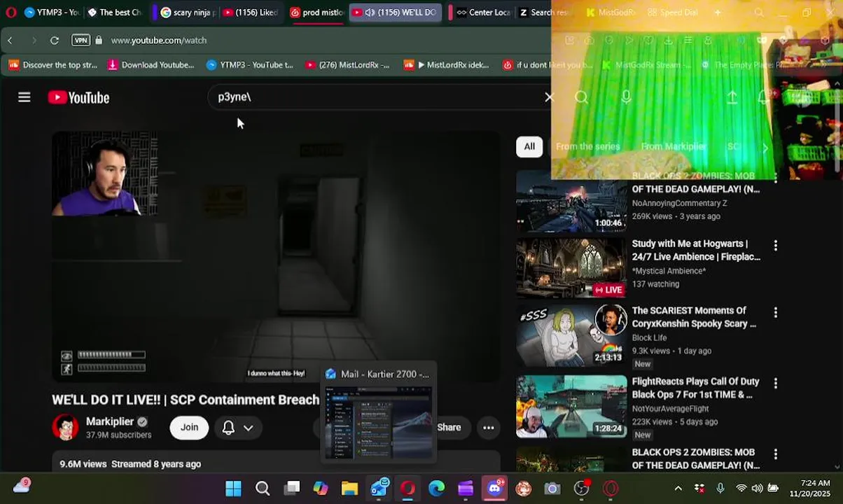
Task: Open the Wi-Fi network tray icon
Action: pyautogui.click(x=741, y=488)
